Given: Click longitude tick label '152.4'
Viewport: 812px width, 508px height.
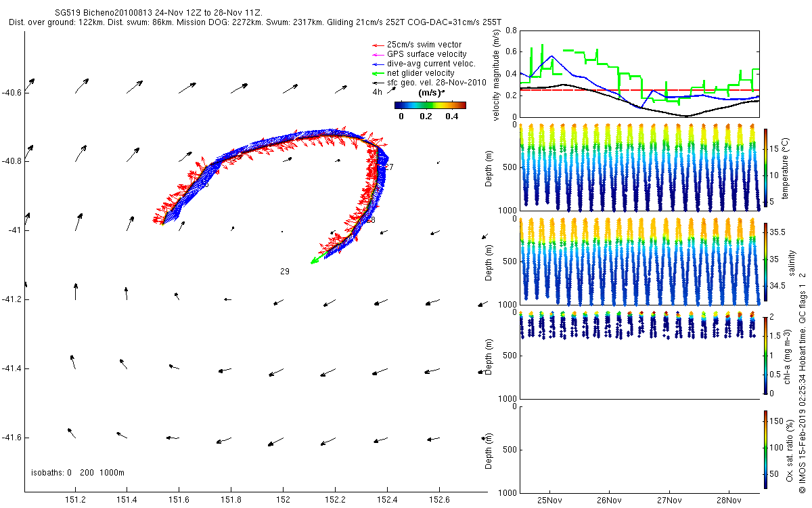Looking at the screenshot, I should click(387, 501).
